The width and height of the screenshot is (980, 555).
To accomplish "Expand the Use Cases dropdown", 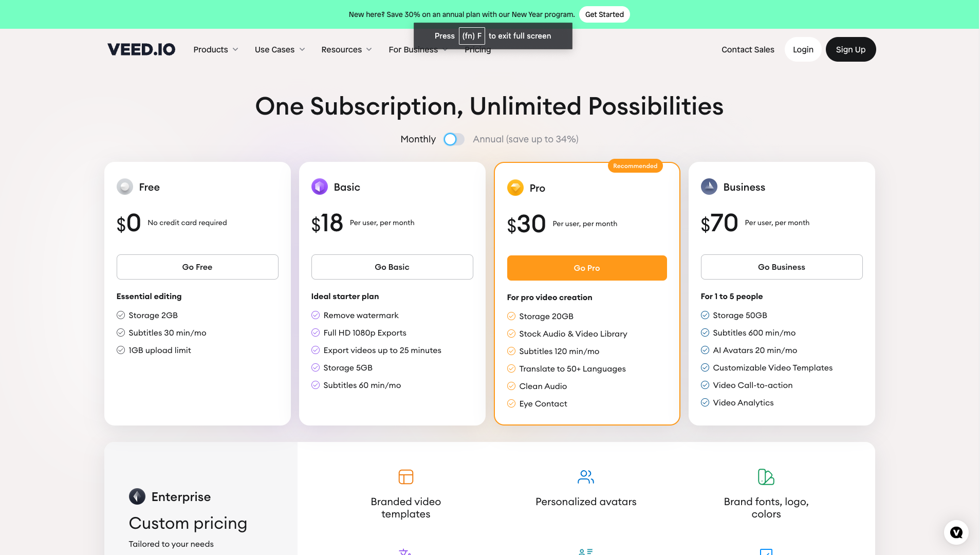I will click(280, 49).
